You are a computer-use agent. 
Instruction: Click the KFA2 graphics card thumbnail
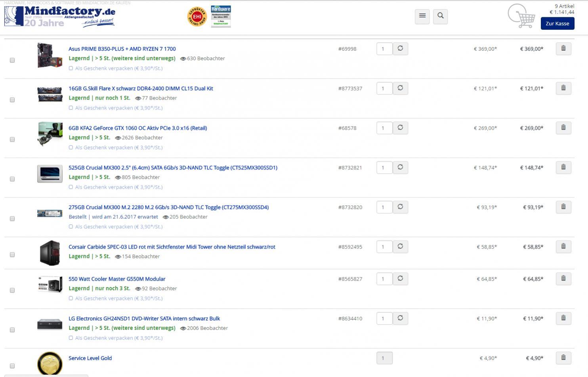[50, 134]
